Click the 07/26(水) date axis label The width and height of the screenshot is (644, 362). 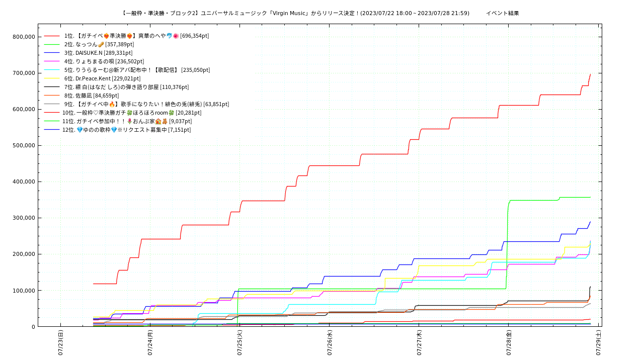(330, 343)
